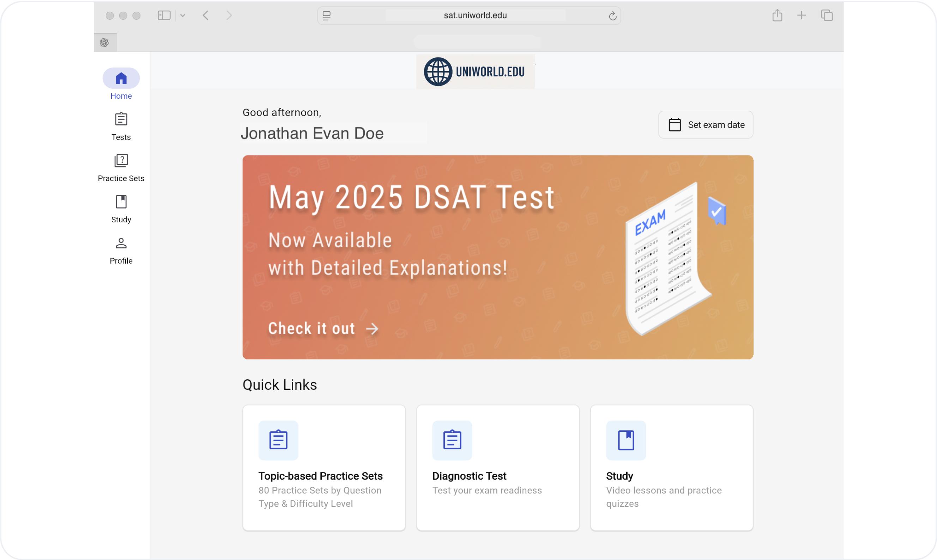Image resolution: width=937 pixels, height=560 pixels.
Task: Open the Study quick link card
Action: [x=671, y=468]
